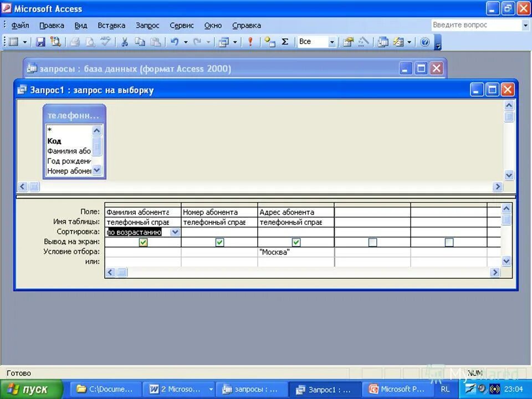Open the 'по возрастанию' sort dropdown
Image resolution: width=532 pixels, height=399 pixels.
(x=175, y=232)
